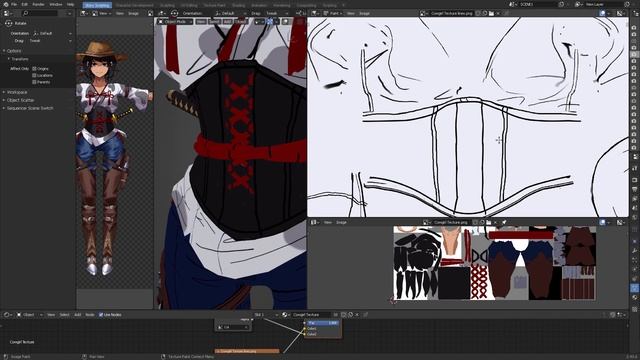Open display channels dropdown in paint image editor
The width and height of the screenshot is (640, 360).
tap(620, 13)
